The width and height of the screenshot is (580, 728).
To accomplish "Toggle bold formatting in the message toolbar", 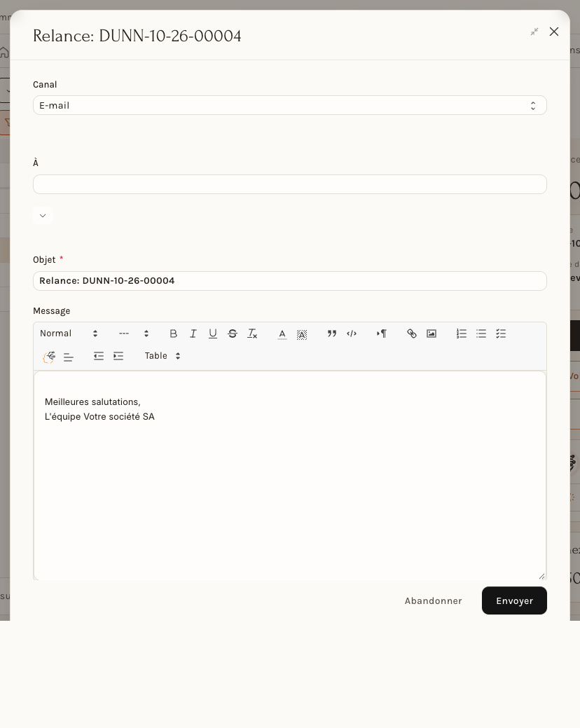I will click(x=174, y=334).
